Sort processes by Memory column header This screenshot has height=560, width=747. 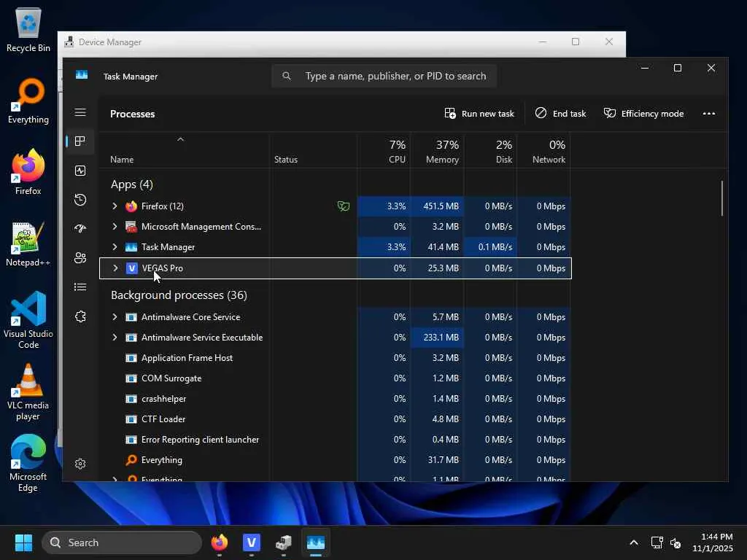coord(438,151)
